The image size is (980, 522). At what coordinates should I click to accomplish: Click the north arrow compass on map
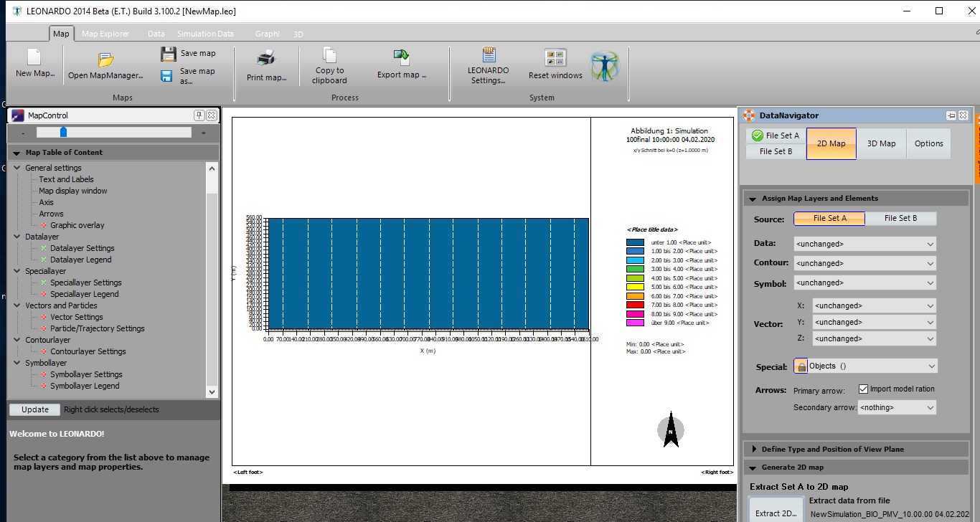pyautogui.click(x=671, y=430)
